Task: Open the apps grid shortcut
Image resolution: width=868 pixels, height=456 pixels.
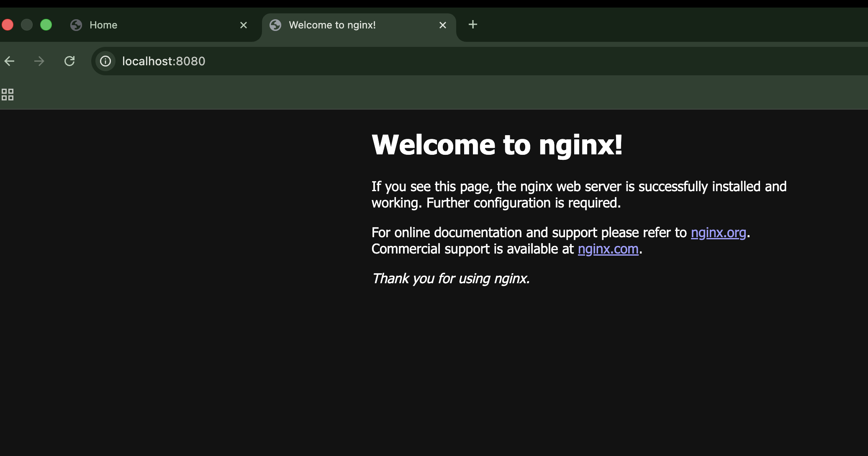Action: pos(8,95)
